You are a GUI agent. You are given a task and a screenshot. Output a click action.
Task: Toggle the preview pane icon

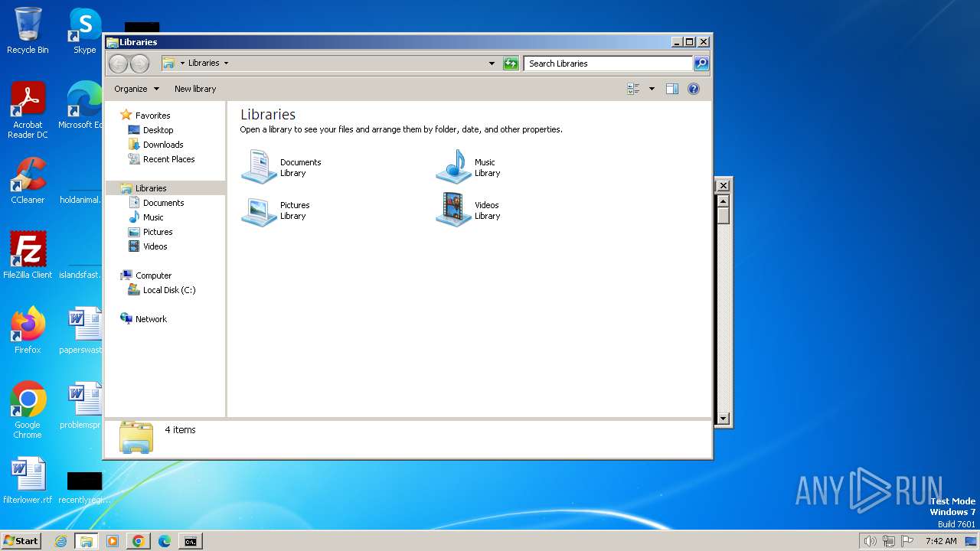point(672,89)
